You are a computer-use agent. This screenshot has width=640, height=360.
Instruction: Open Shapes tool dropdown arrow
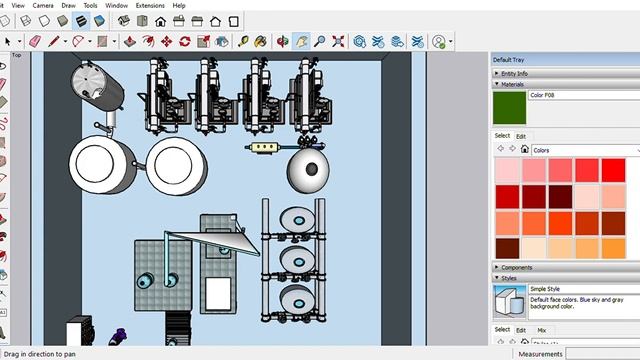pyautogui.click(x=114, y=41)
